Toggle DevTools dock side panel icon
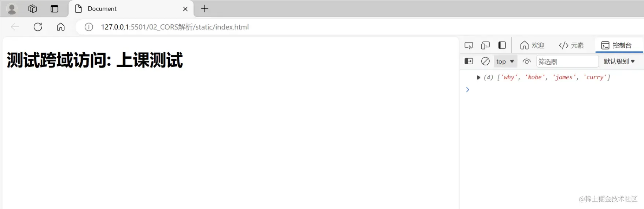Screen dimensions: 644x209 pyautogui.click(x=502, y=45)
